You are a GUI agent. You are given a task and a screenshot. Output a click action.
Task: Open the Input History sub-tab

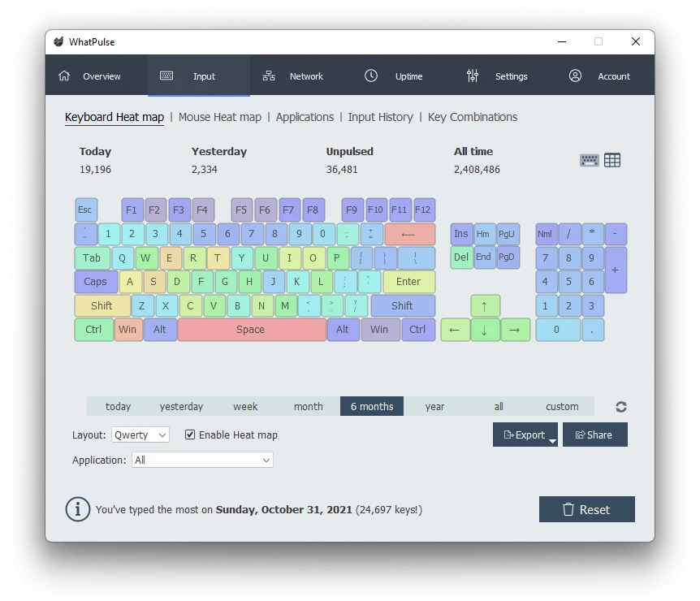(380, 117)
